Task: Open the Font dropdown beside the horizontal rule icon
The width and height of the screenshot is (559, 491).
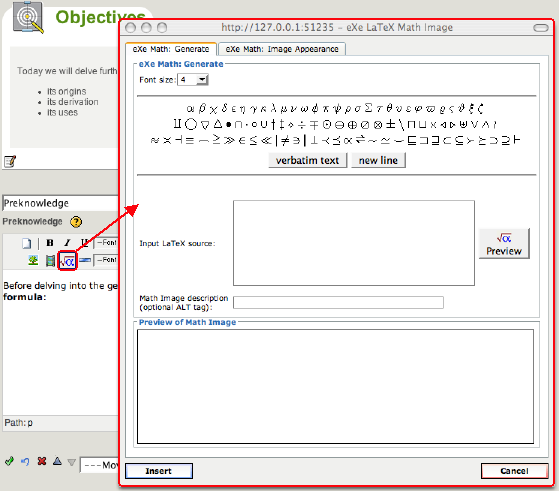Action: [106, 260]
